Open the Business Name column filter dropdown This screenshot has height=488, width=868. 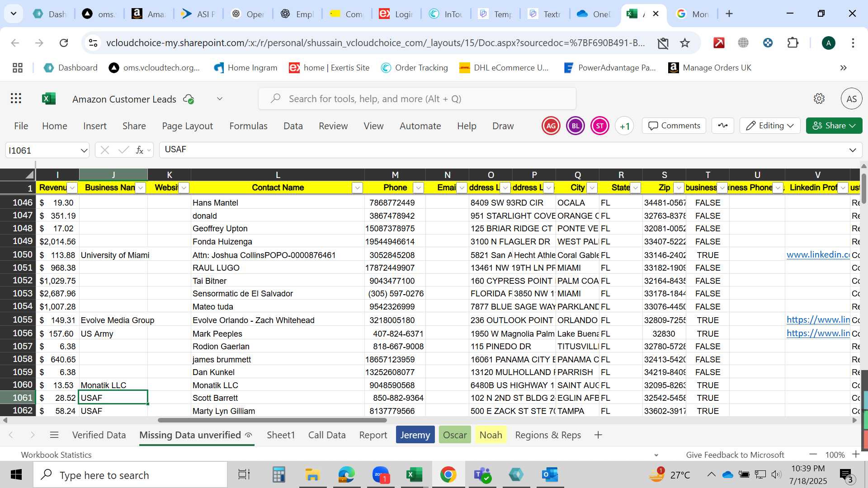(141, 188)
